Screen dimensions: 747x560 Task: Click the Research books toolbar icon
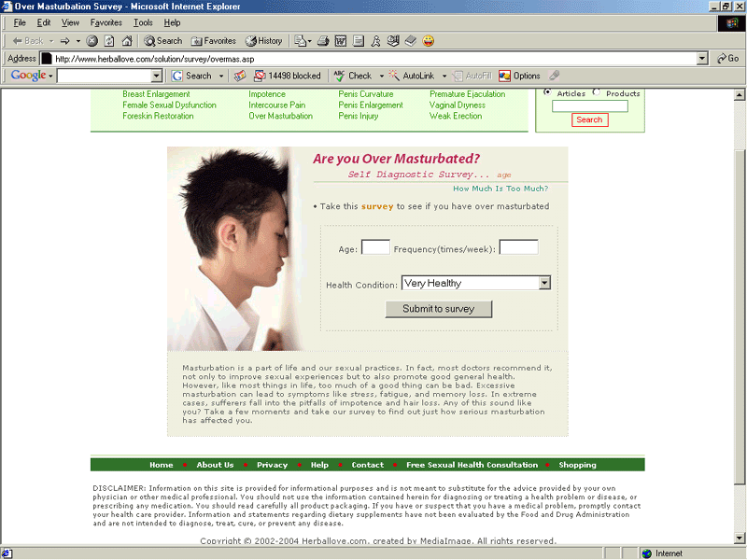(x=411, y=41)
